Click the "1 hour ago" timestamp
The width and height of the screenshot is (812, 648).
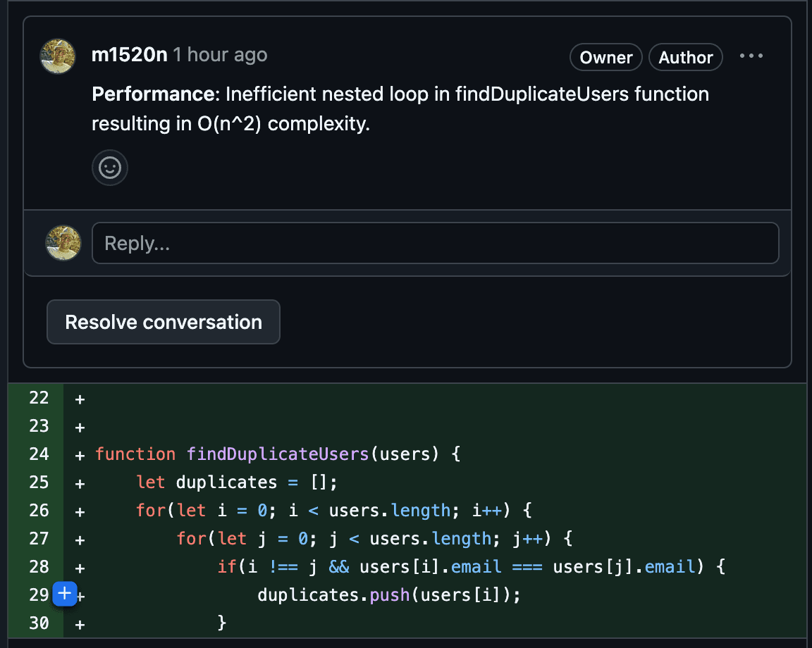click(x=221, y=55)
